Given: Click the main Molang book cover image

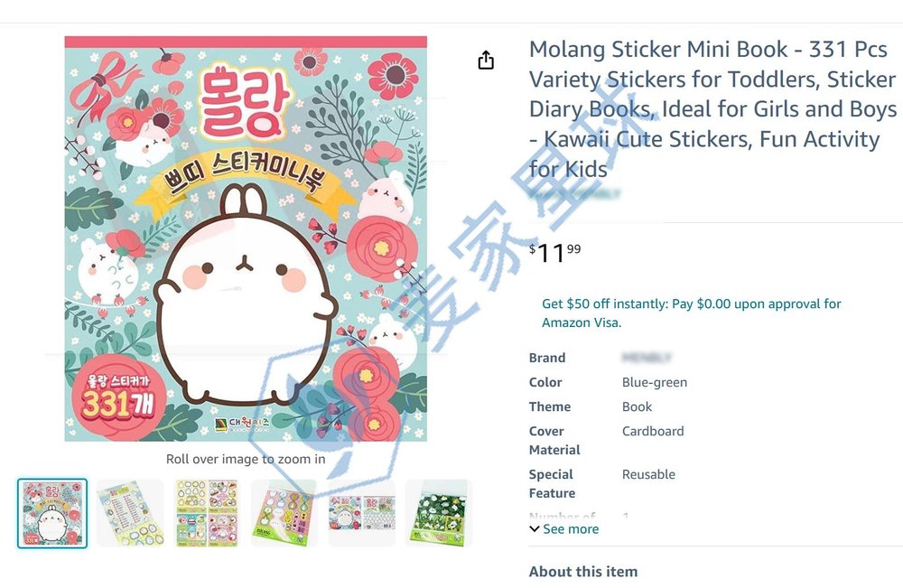Looking at the screenshot, I should click(246, 239).
